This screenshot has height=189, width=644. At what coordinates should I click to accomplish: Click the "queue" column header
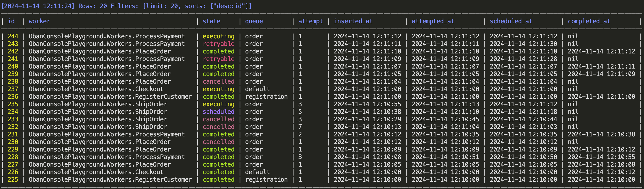pyautogui.click(x=254, y=21)
